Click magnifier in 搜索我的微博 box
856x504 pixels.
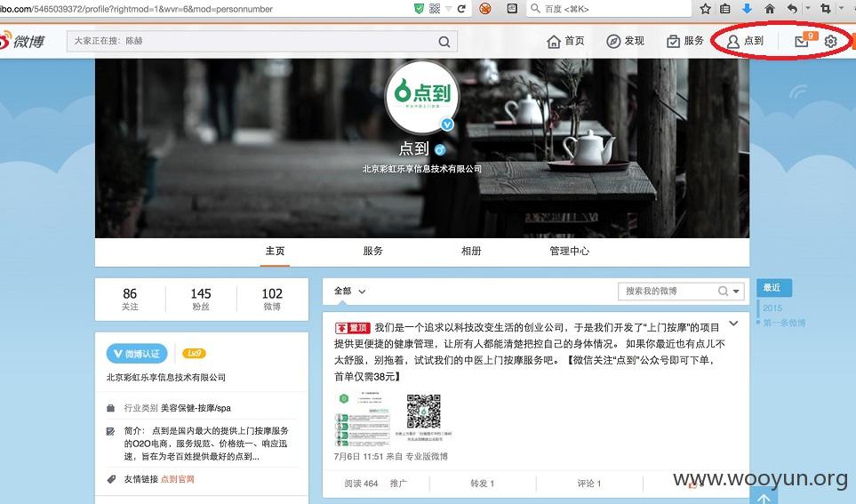(x=723, y=291)
